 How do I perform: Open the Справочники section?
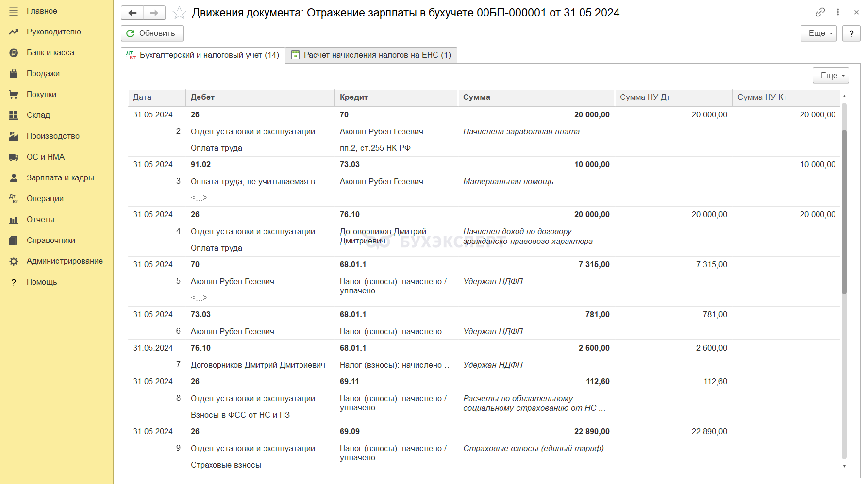point(51,241)
